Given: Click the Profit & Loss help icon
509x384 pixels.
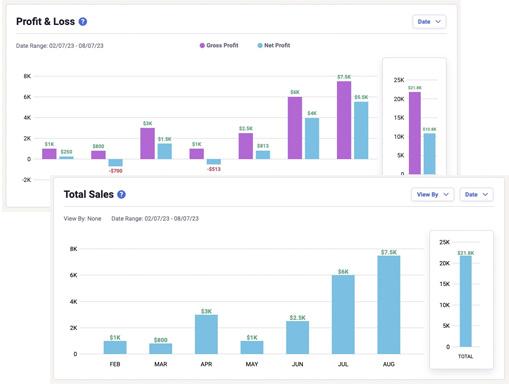Looking at the screenshot, I should 83,22.
